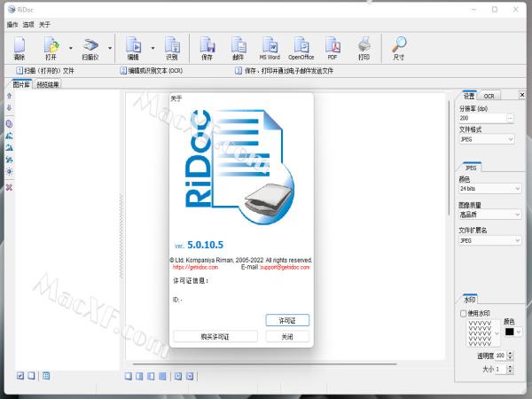
Task: Close the right settings panel with X
Action: [522, 95]
